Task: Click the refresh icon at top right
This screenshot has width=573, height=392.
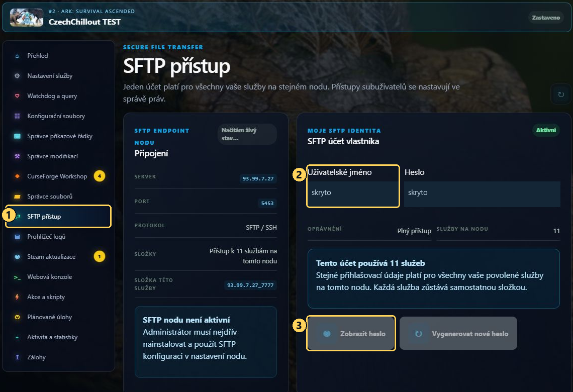Action: [560, 94]
